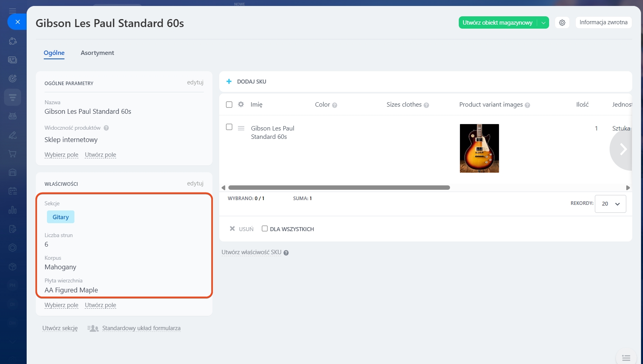This screenshot has width=643, height=364.
Task: Edit the OGÓLNE PARAMETRY section via edytuj
Action: [195, 82]
